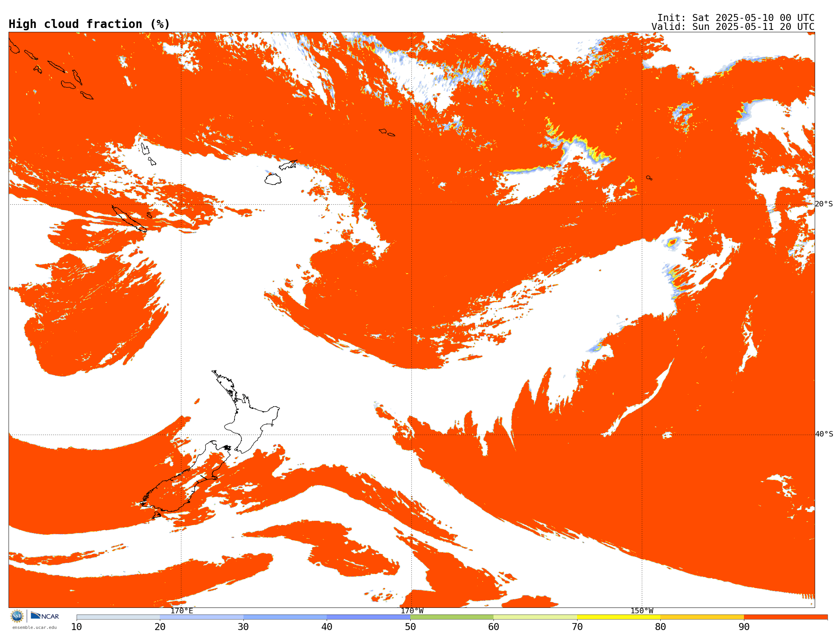Click the ensemble.ucar.edu text
840x632 pixels.
[34, 627]
